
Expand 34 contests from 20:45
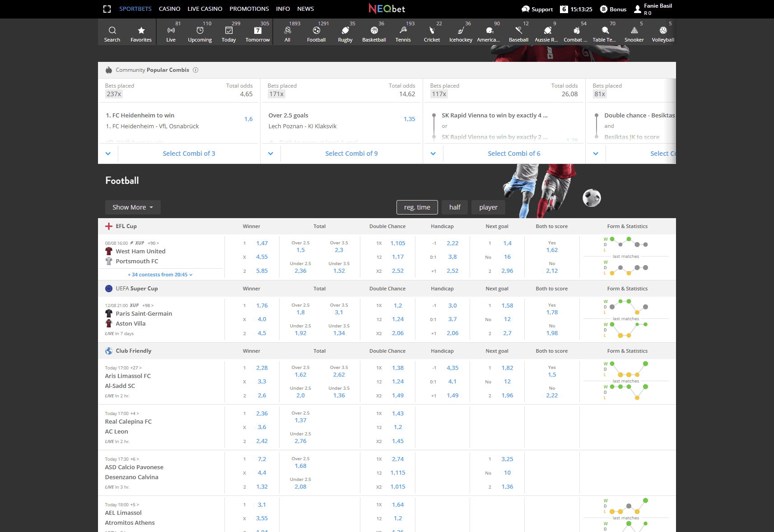[x=160, y=275]
